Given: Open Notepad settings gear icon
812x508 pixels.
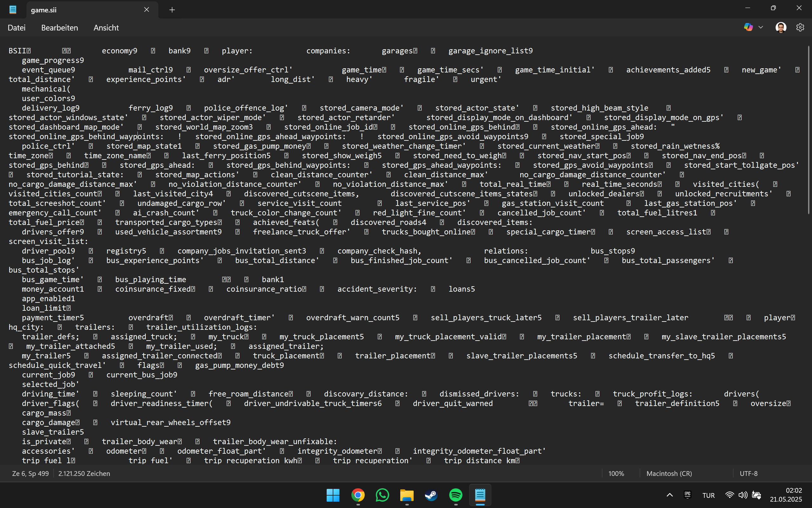Looking at the screenshot, I should 800,28.
